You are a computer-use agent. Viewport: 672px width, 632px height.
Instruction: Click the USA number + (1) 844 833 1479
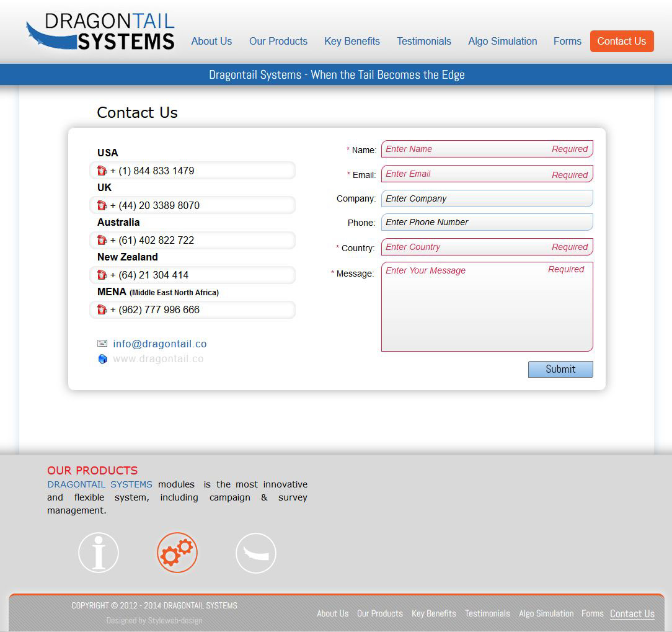pyautogui.click(x=152, y=171)
